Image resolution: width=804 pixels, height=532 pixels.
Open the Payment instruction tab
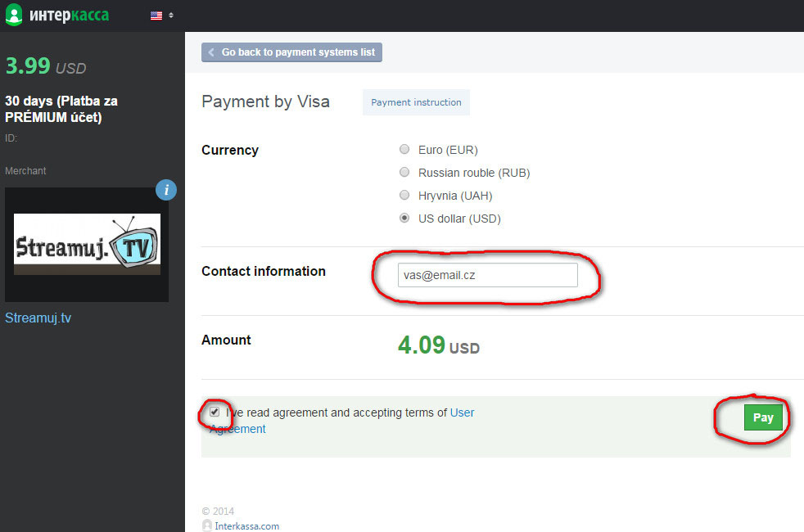[416, 102]
